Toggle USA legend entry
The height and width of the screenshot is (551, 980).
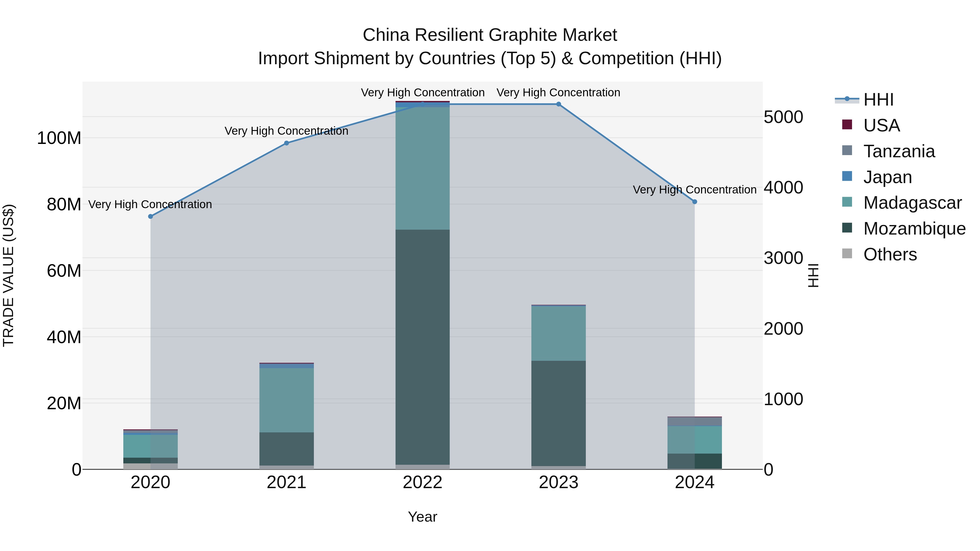point(871,125)
